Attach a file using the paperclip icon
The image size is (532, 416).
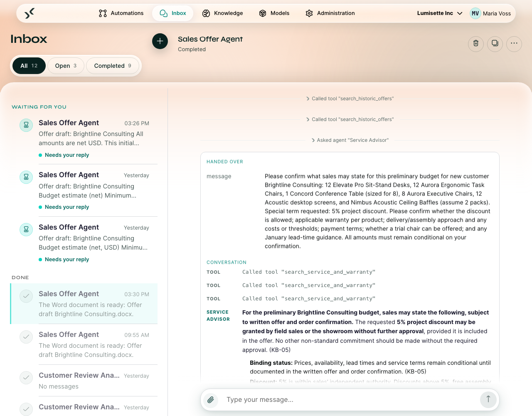[211, 400]
